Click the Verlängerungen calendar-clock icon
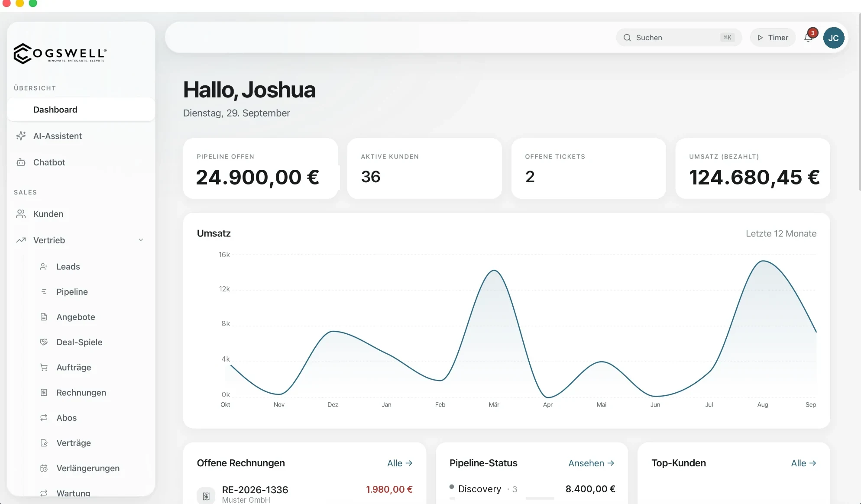This screenshot has height=504, width=861. pos(44,468)
